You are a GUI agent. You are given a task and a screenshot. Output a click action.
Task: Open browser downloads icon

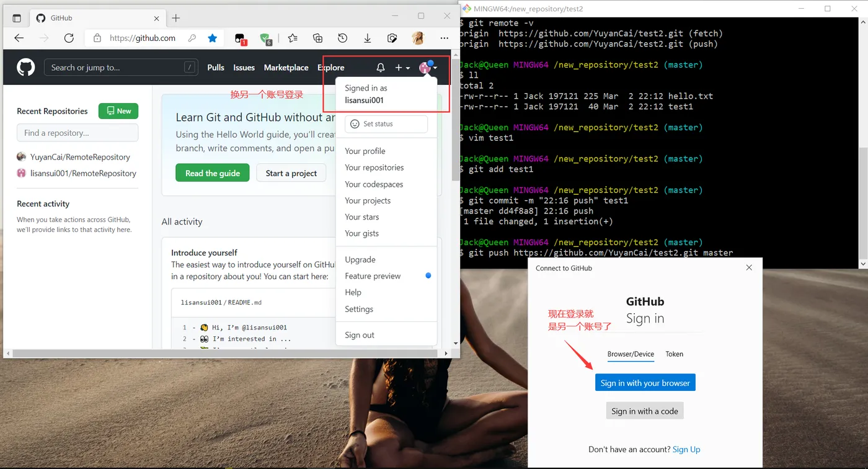pos(367,38)
